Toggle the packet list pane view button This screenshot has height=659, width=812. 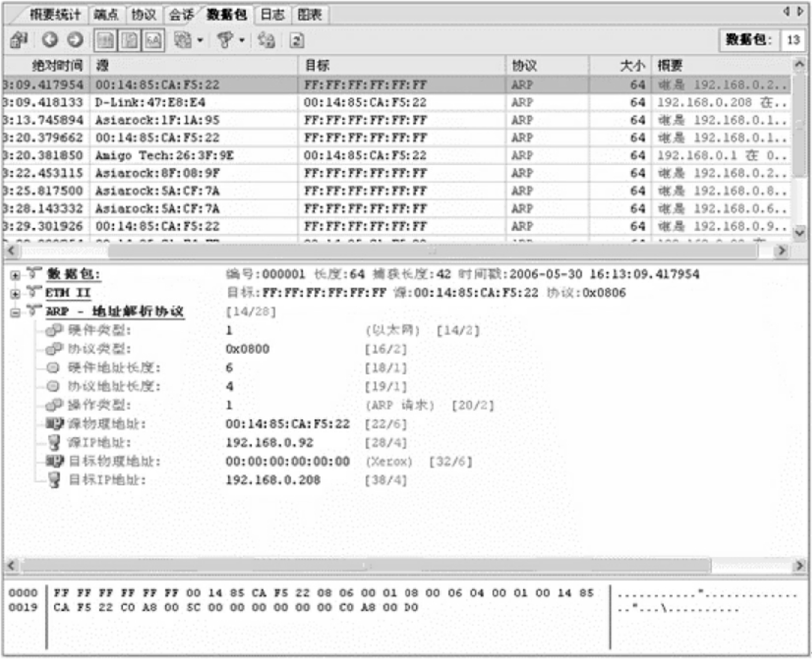point(105,40)
